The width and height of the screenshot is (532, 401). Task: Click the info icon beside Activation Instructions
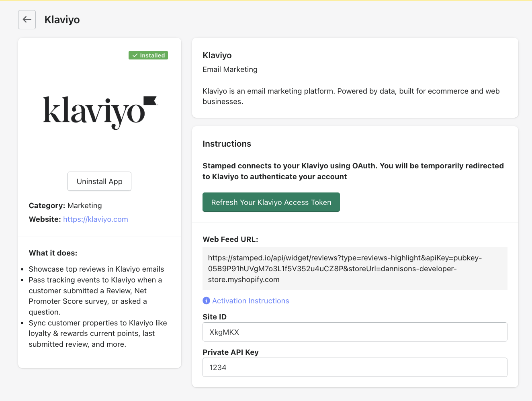206,301
